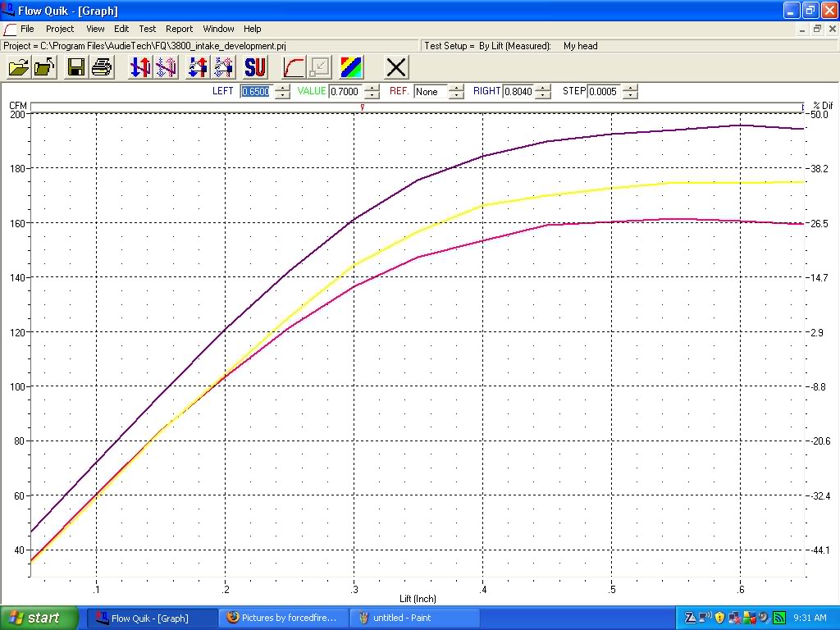Screen dimensions: 840x630
Task: Click the ZoneAlarm Z tray icon
Action: (x=691, y=619)
